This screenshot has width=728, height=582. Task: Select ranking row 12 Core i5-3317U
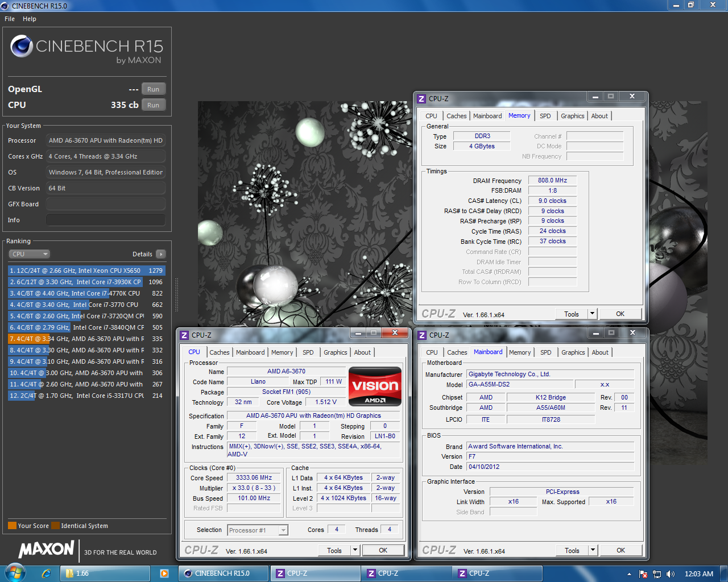pos(86,396)
